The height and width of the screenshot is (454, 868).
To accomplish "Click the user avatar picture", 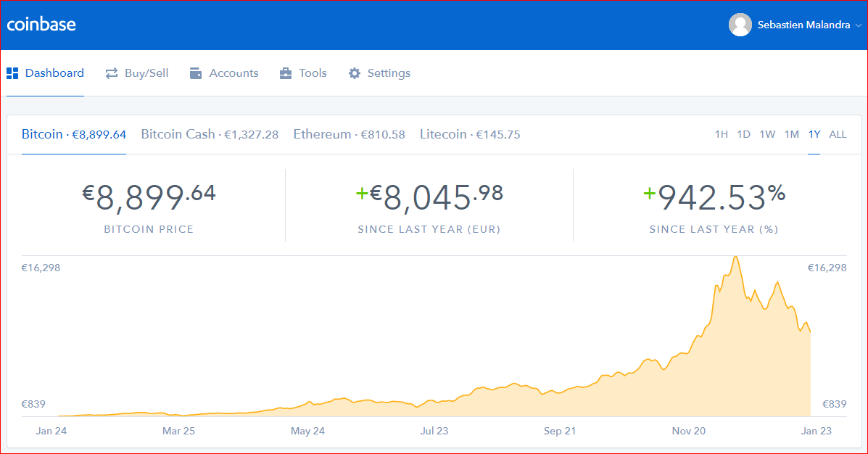I will pyautogui.click(x=740, y=25).
